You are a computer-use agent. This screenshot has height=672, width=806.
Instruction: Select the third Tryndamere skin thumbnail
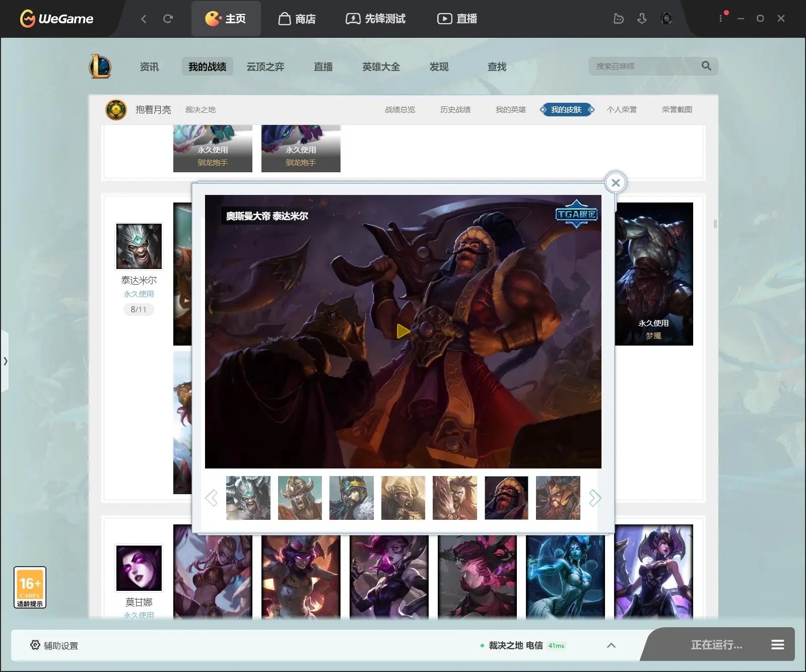[352, 498]
